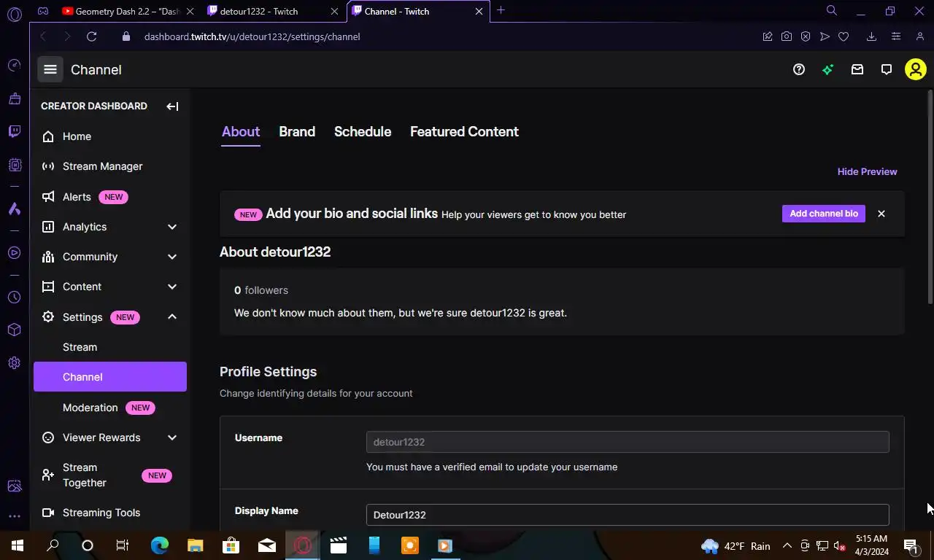This screenshot has width=934, height=560.
Task: Open Twitch panel in Opera sidebar
Action: tap(15, 131)
